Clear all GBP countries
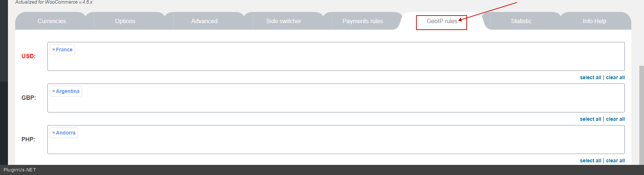644x175 pixels. (x=615, y=119)
